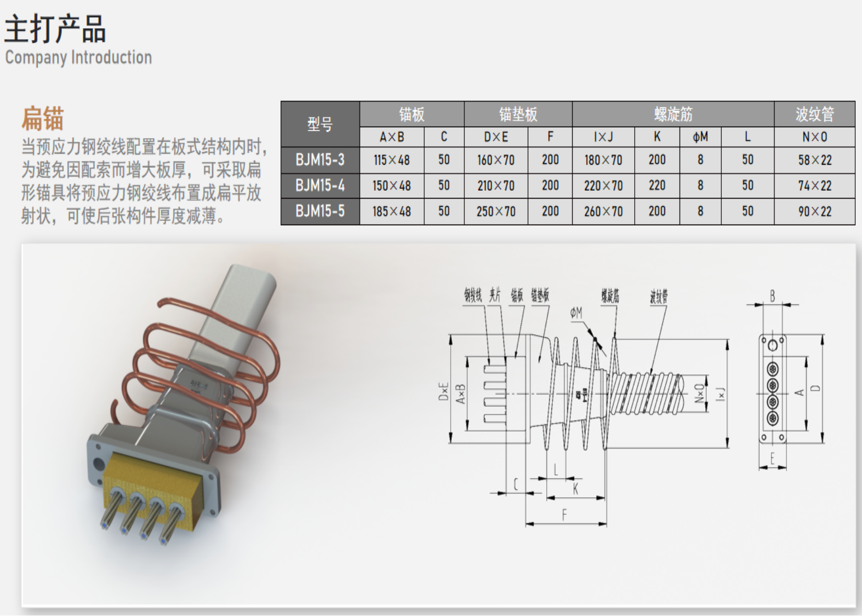
Task: Select the 螺旋筋 column group header in table
Action: click(x=673, y=114)
